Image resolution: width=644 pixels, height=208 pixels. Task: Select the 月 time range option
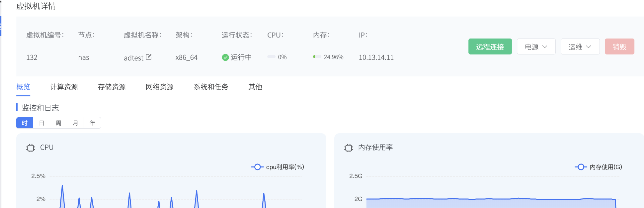pos(75,123)
